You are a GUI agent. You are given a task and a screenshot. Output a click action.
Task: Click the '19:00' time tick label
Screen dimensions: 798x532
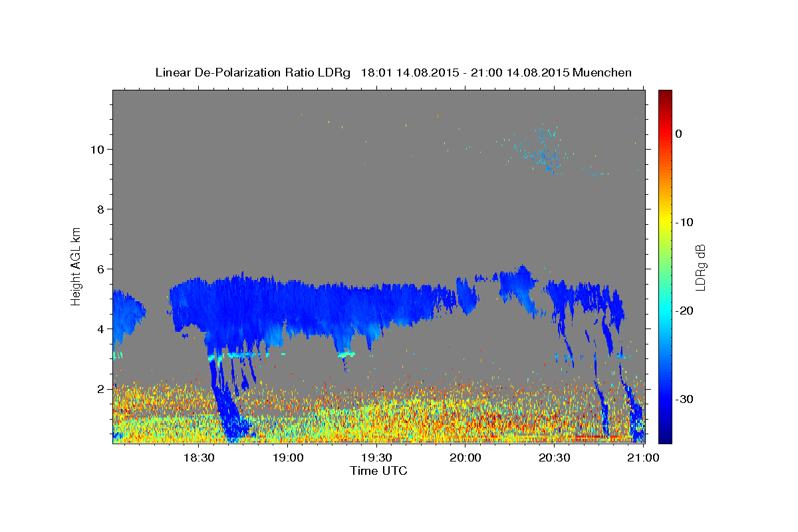[x=287, y=458]
